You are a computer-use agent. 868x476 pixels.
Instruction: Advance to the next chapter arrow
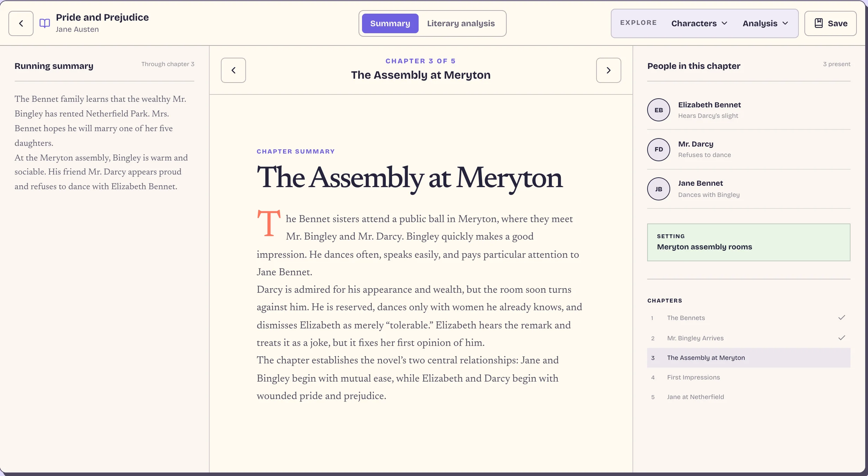pyautogui.click(x=608, y=70)
